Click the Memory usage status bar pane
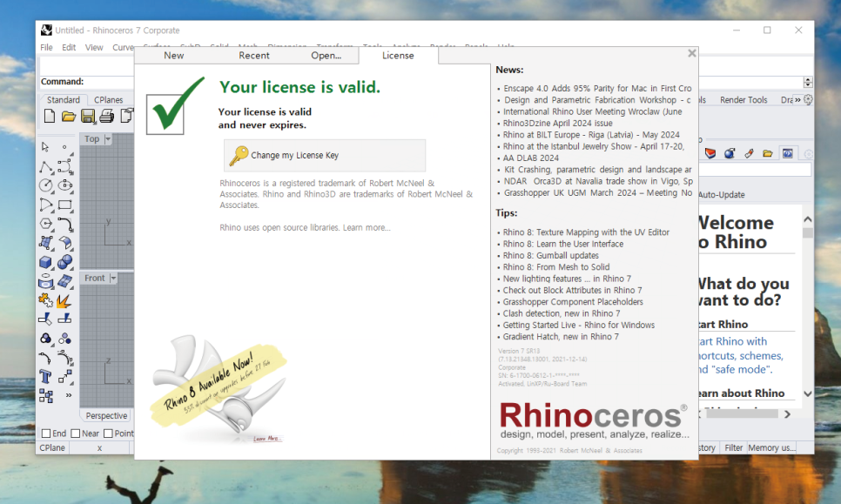 [x=771, y=447]
